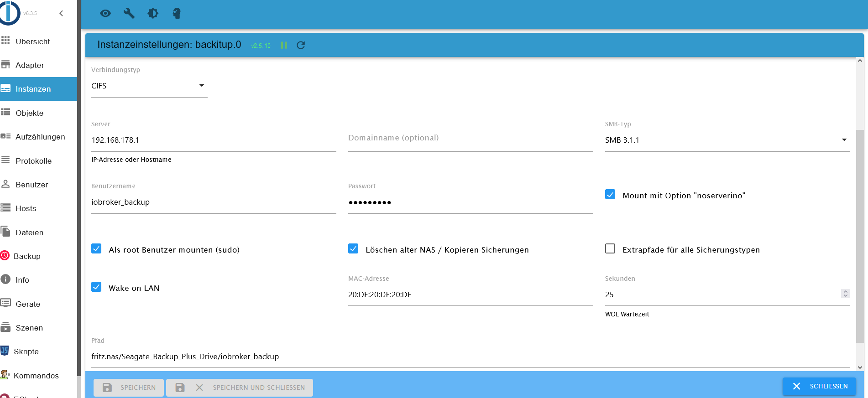
Task: Click the Benutzer person icon
Action: tap(5, 184)
